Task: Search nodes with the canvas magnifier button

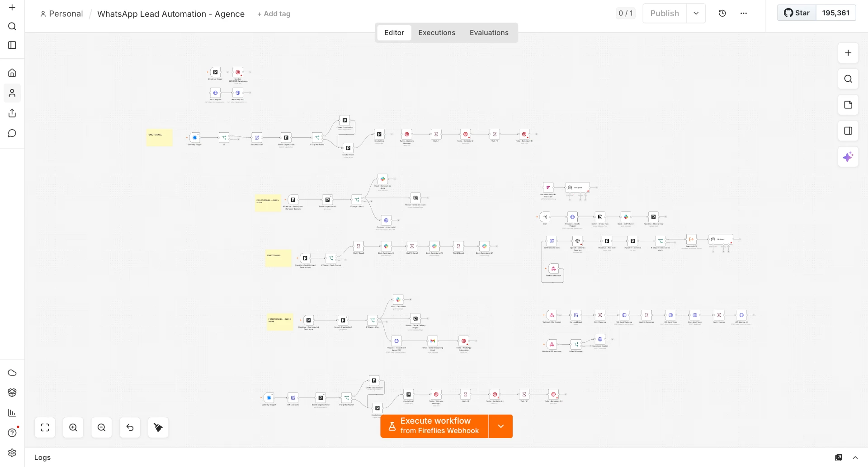Action: tap(848, 79)
